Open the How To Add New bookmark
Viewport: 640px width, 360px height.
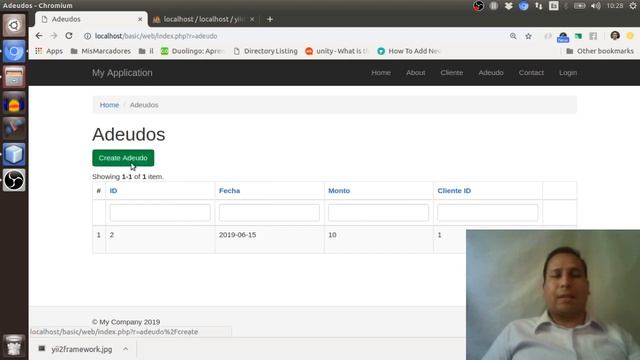pyautogui.click(x=409, y=51)
